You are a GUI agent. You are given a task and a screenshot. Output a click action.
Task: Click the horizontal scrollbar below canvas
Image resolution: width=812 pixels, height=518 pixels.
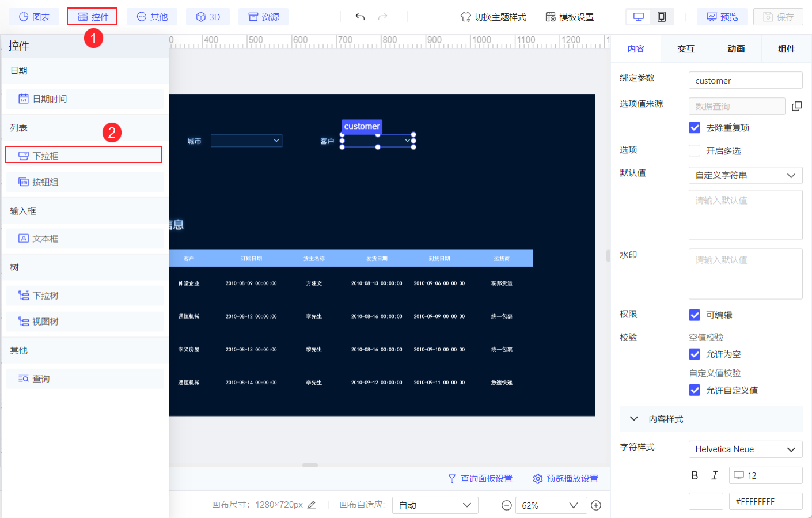(x=310, y=465)
